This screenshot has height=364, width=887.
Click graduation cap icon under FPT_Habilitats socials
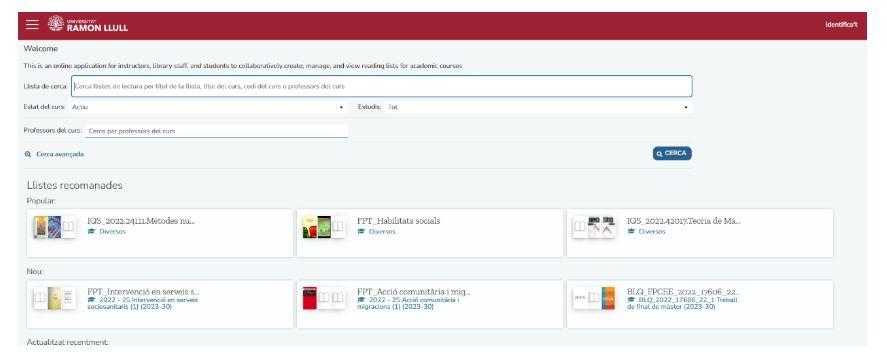[361, 232]
